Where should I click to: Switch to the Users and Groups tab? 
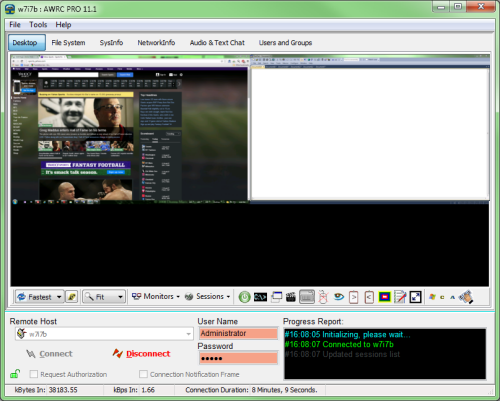pos(285,43)
